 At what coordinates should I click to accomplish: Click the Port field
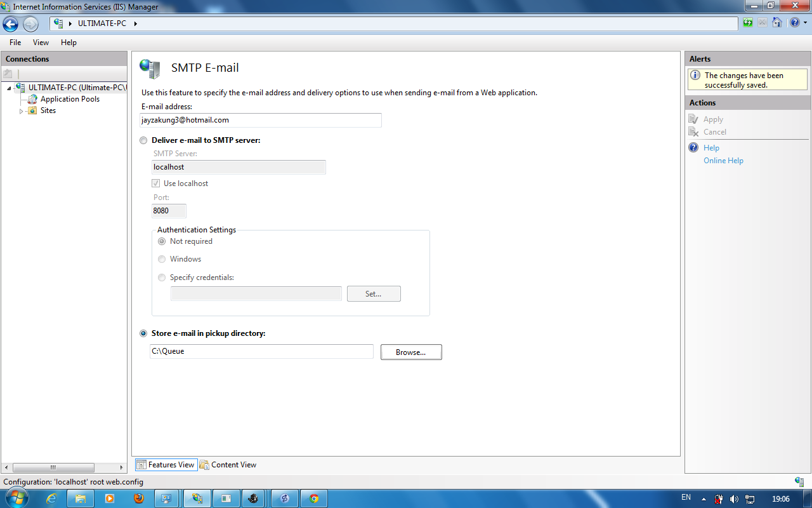[169, 211]
